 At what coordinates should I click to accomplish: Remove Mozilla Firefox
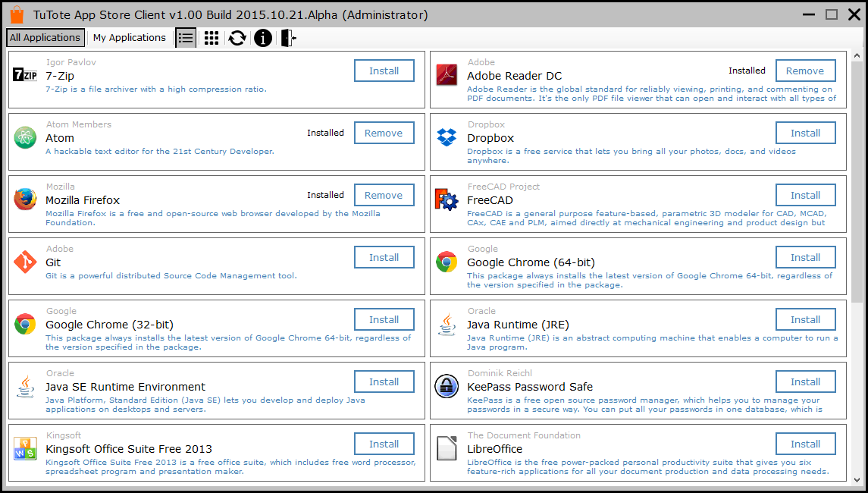pos(384,195)
